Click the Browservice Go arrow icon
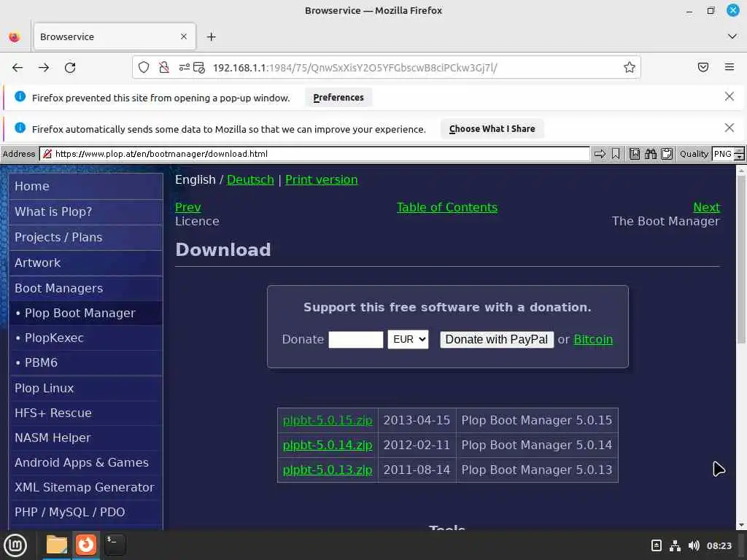The image size is (747, 560). pos(600,154)
